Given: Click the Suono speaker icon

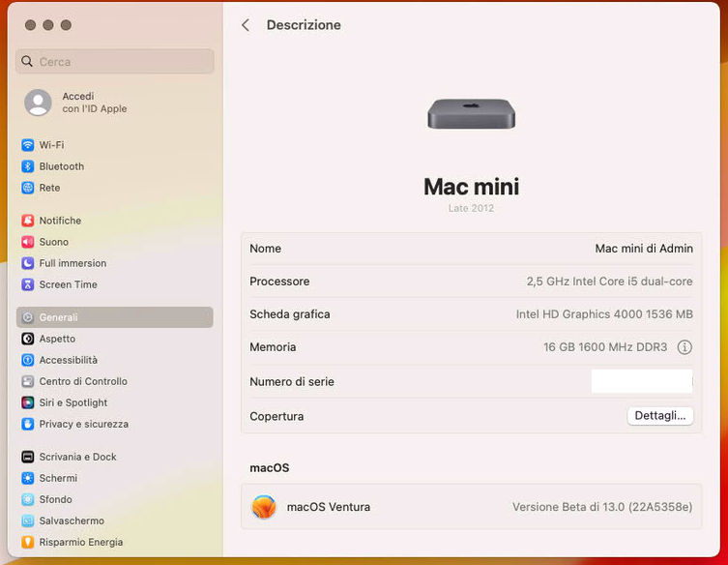Looking at the screenshot, I should [x=28, y=242].
